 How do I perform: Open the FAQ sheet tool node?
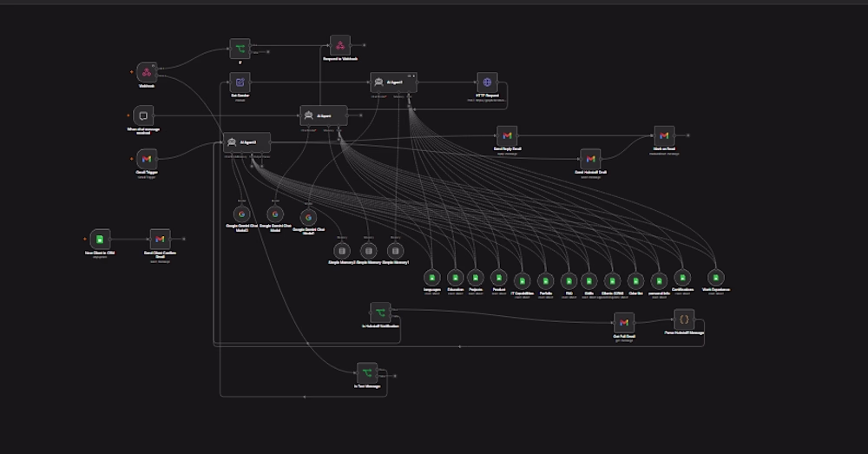(x=569, y=281)
